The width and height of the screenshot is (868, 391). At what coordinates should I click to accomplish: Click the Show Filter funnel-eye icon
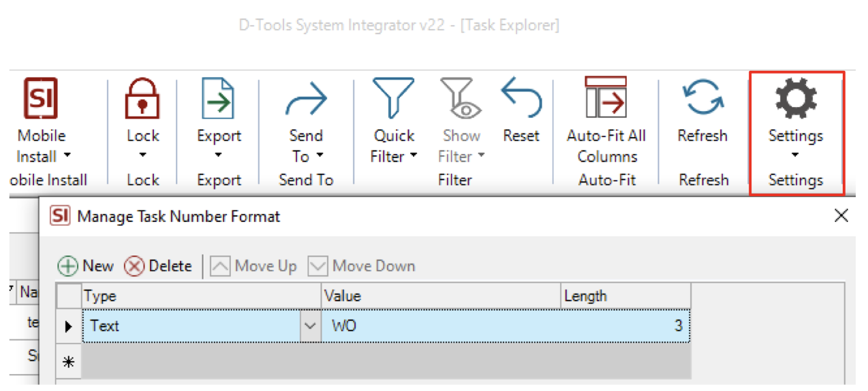click(x=461, y=98)
